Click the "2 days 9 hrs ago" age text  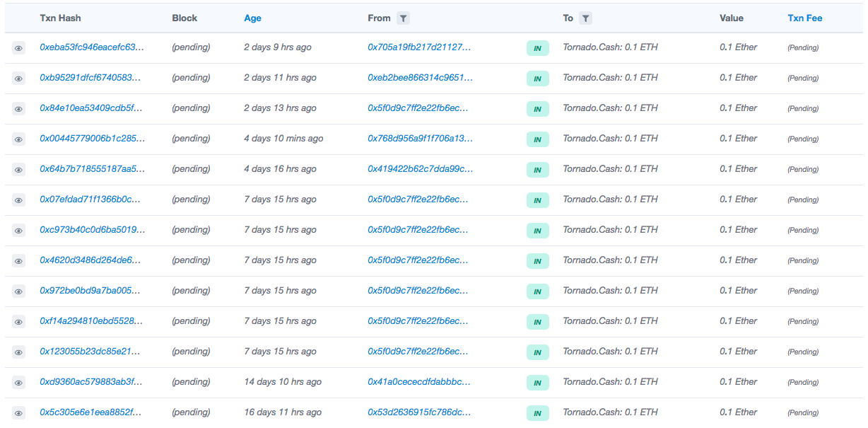coord(278,47)
